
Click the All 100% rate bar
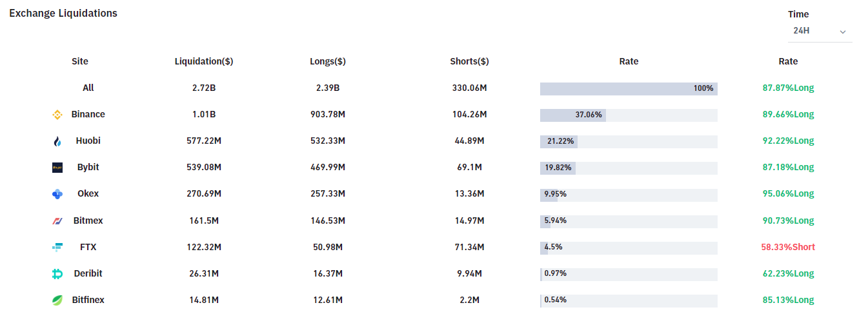pyautogui.click(x=629, y=89)
